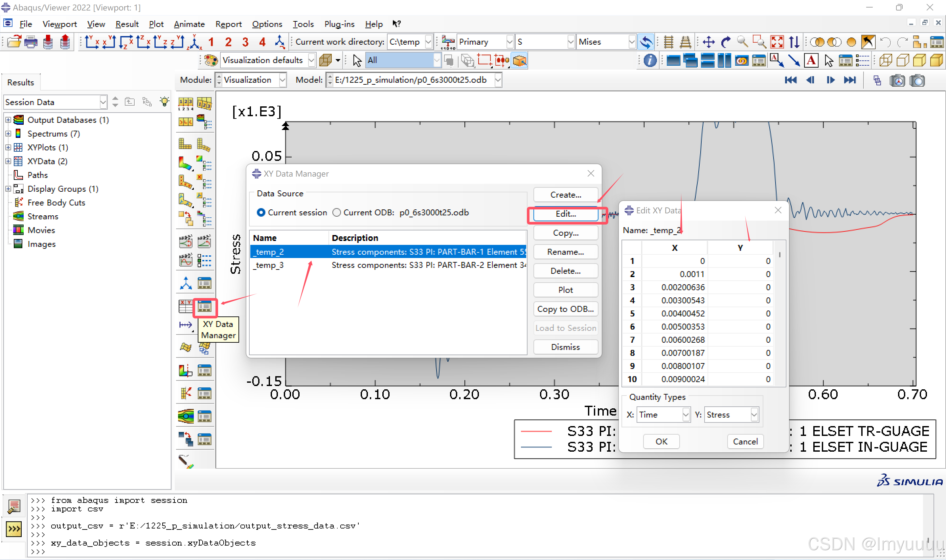The height and width of the screenshot is (560, 946).
Task: Click the color palette icon
Action: pos(211,60)
